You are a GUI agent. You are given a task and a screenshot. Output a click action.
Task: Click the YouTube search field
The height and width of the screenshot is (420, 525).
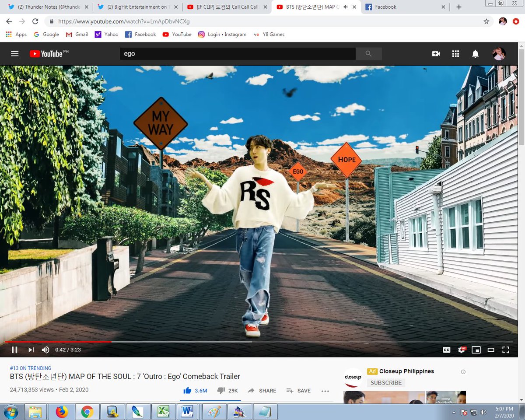click(x=238, y=54)
